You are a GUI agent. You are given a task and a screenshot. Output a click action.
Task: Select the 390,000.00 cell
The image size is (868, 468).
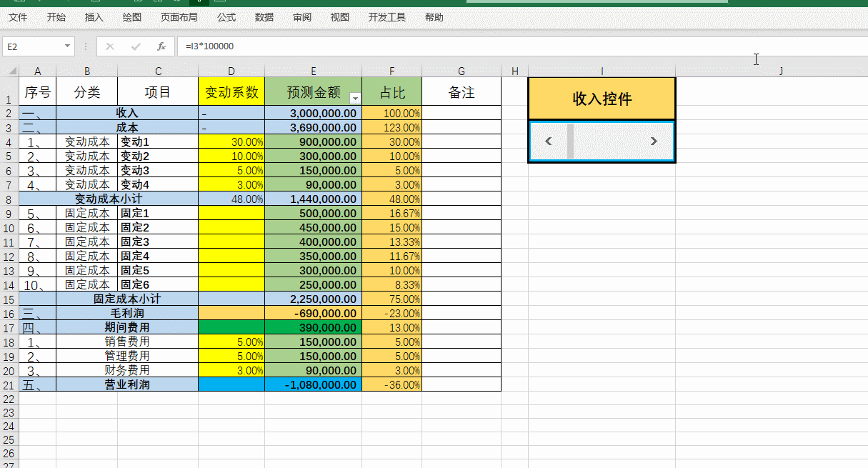(x=314, y=327)
